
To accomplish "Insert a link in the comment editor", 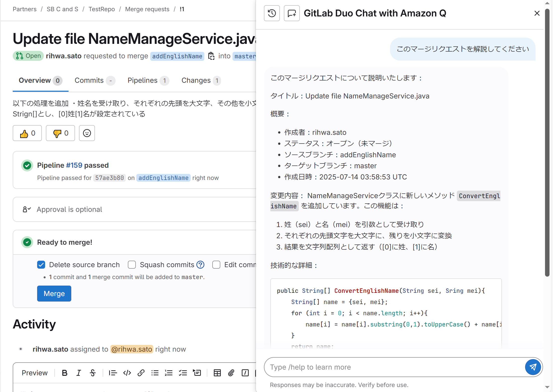I will [x=141, y=373].
